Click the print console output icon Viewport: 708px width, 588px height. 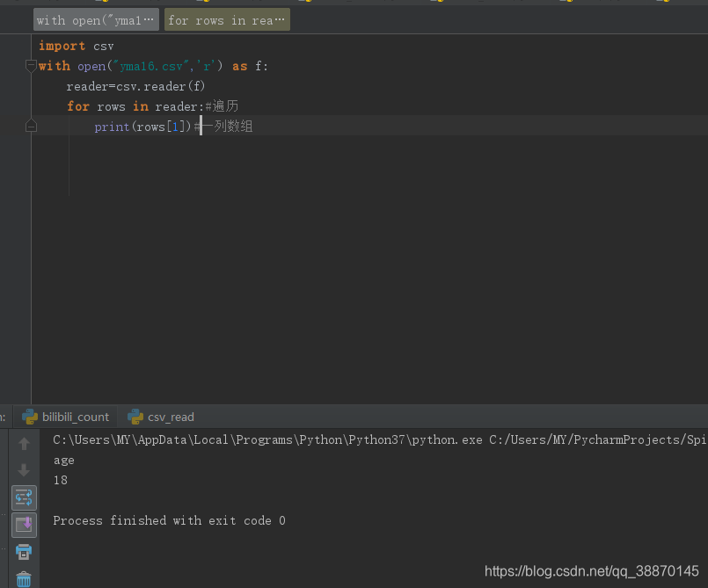pos(24,552)
